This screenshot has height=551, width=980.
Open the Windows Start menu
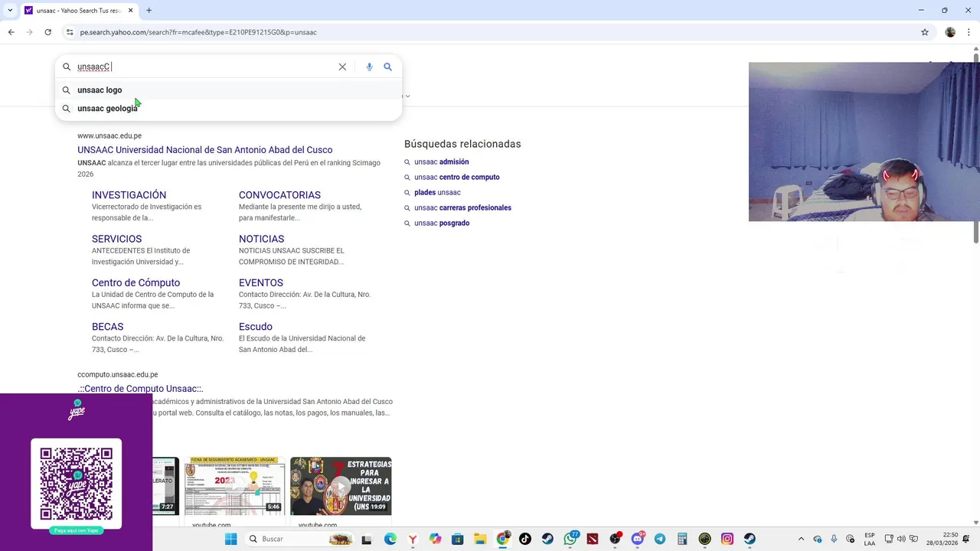click(230, 539)
